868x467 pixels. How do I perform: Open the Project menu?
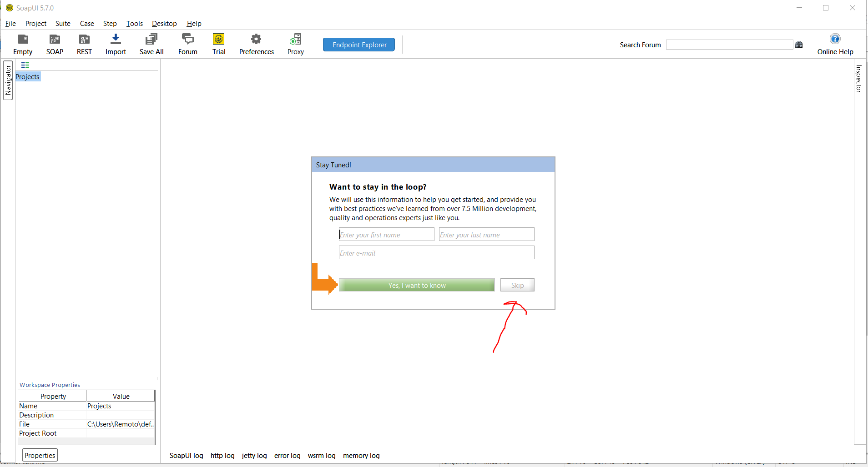point(36,24)
